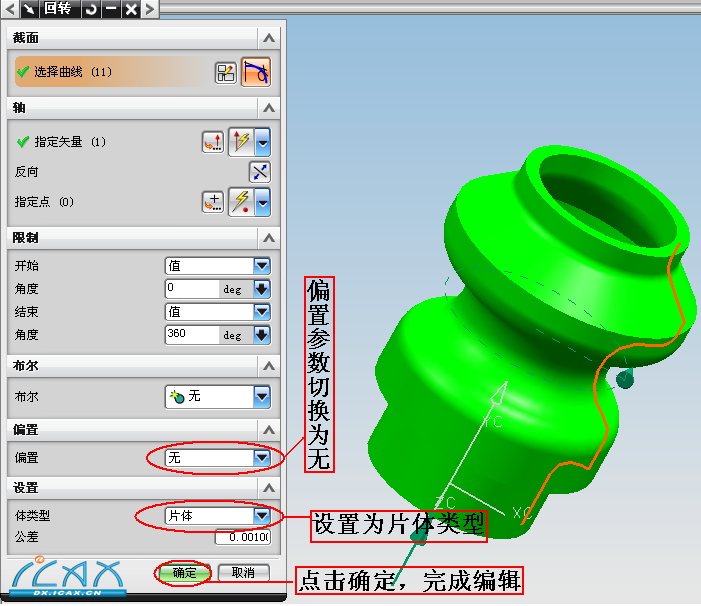Collapse the 限制 section
Image resolution: width=701 pixels, height=606 pixels.
tap(269, 238)
